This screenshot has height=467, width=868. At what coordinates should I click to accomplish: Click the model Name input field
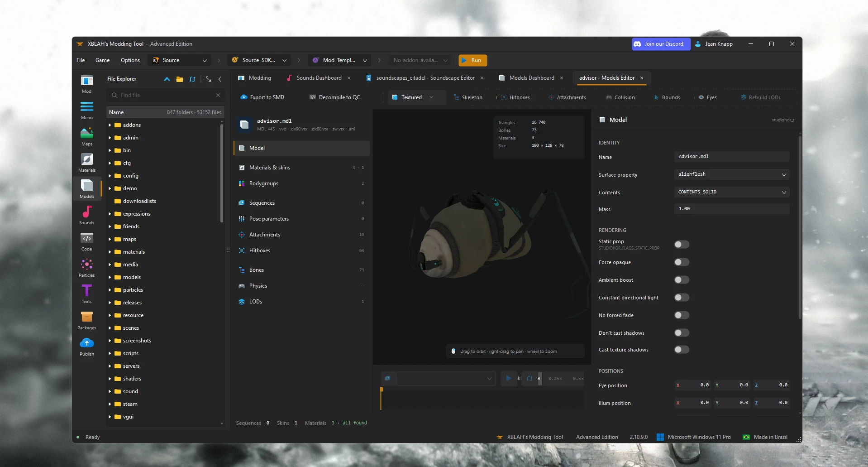tap(731, 157)
